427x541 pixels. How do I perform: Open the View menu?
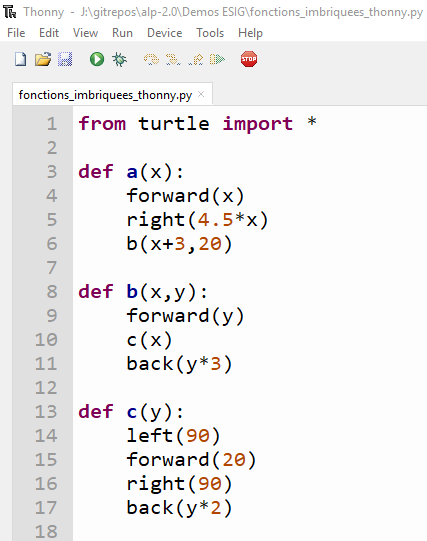86,33
